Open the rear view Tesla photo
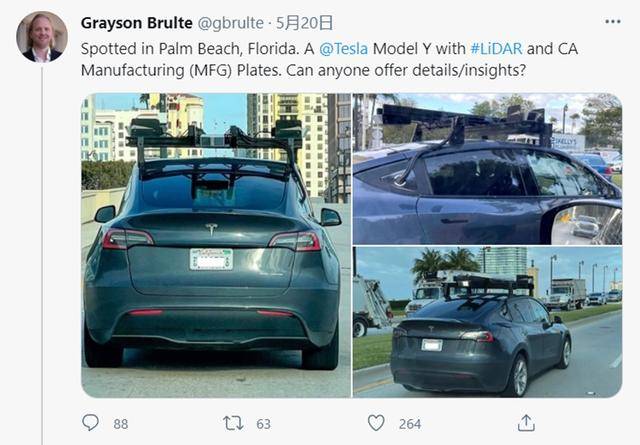 (216, 245)
